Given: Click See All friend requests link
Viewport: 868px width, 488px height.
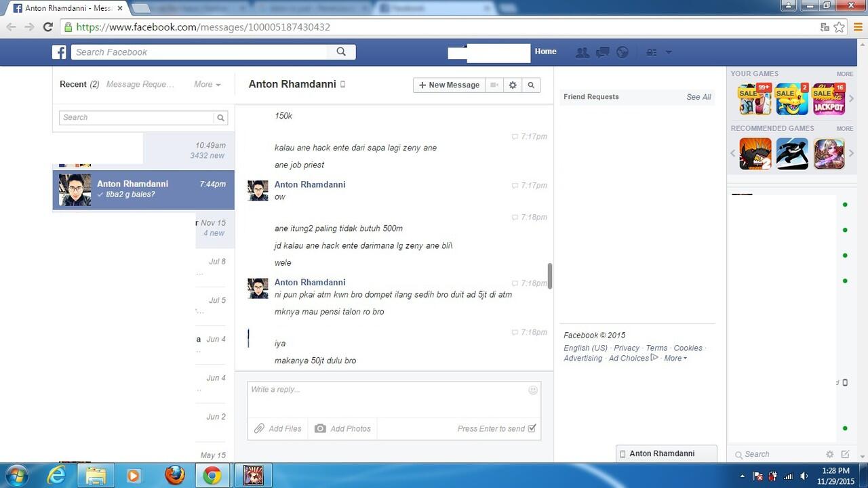Looking at the screenshot, I should click(x=698, y=97).
